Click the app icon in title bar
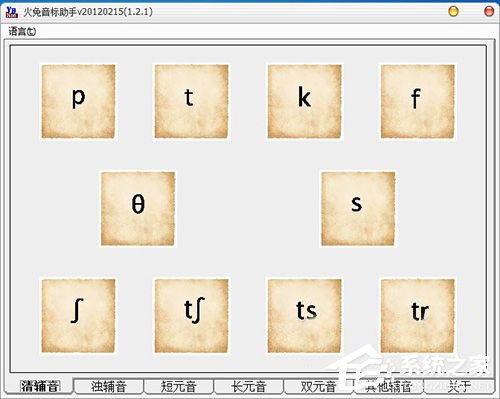 click(12, 12)
